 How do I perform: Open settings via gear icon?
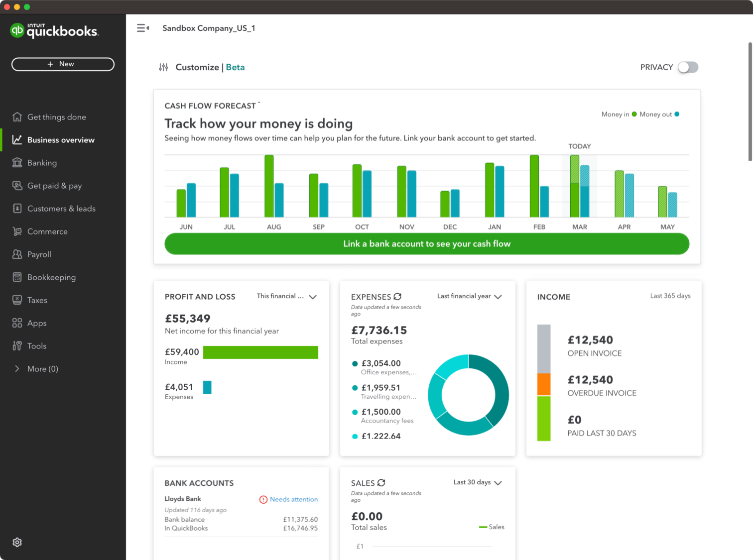(x=17, y=542)
